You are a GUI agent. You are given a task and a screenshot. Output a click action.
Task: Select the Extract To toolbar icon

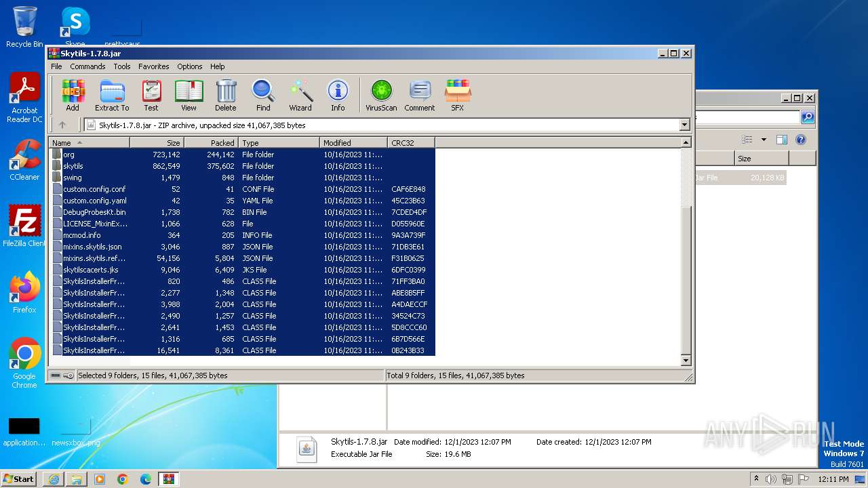click(112, 96)
